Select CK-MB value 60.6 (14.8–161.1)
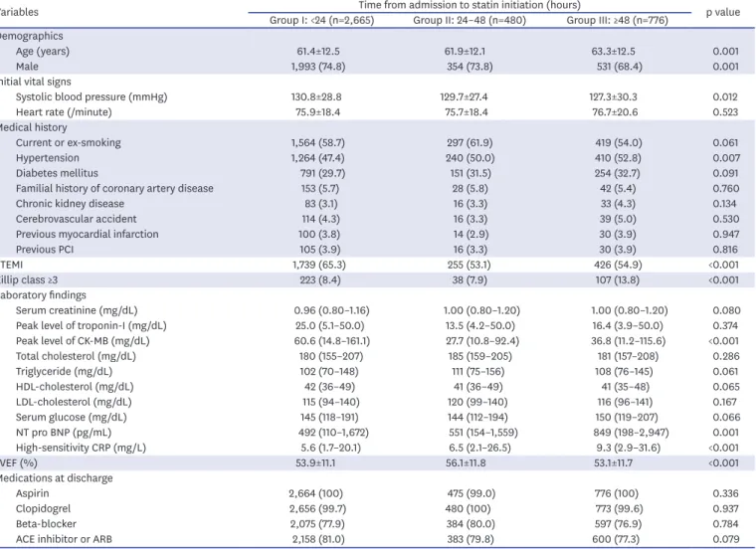This screenshot has width=756, height=549. pos(331,341)
